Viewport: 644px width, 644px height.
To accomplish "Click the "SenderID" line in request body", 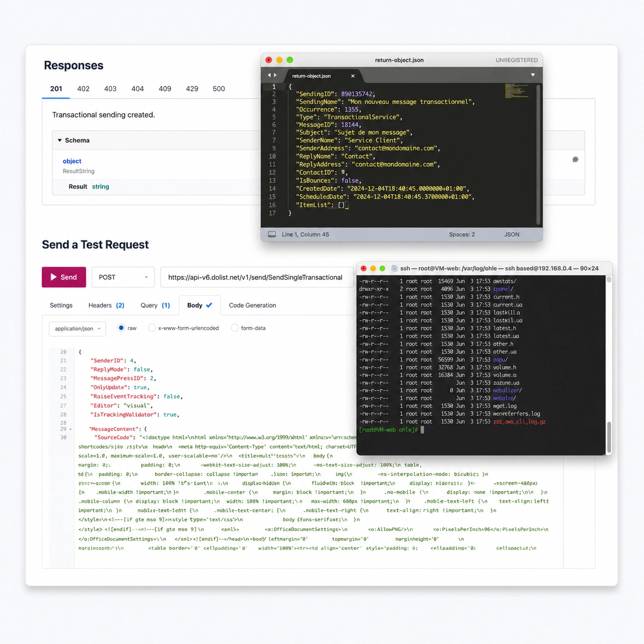I will click(x=113, y=361).
